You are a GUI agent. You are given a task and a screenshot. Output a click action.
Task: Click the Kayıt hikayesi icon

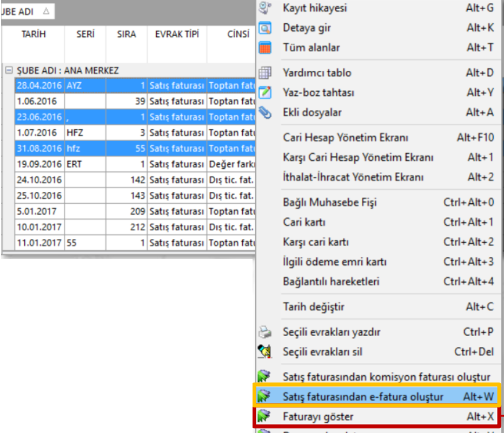click(264, 8)
